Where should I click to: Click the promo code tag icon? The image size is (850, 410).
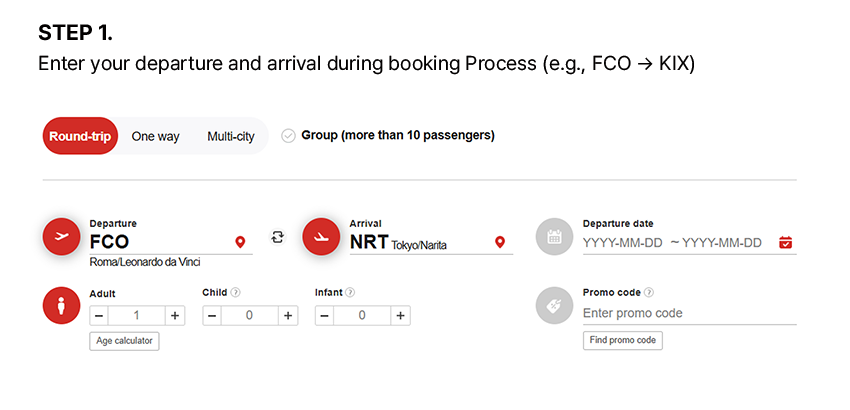[x=555, y=305]
